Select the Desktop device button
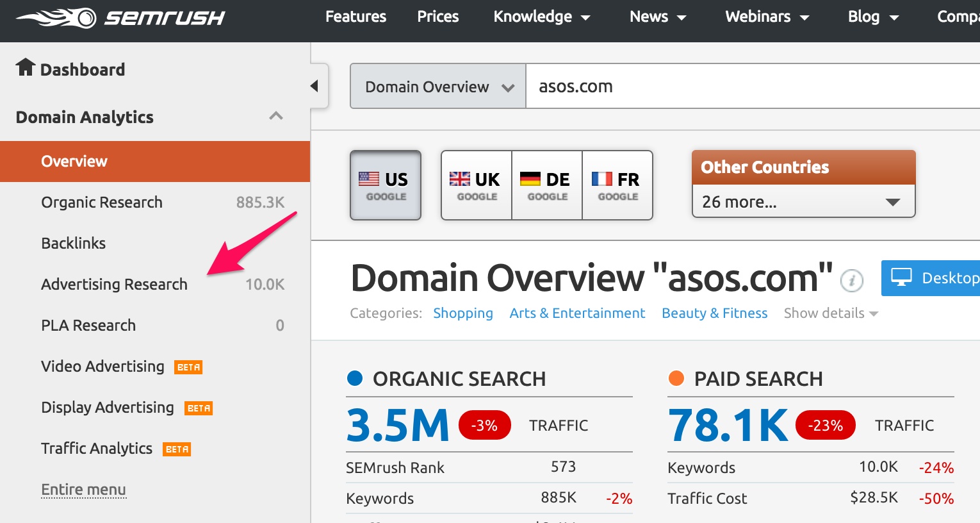980x523 pixels. click(x=931, y=278)
